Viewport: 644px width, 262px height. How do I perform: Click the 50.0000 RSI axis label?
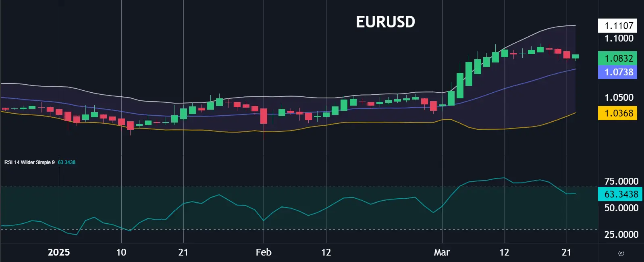click(x=621, y=208)
